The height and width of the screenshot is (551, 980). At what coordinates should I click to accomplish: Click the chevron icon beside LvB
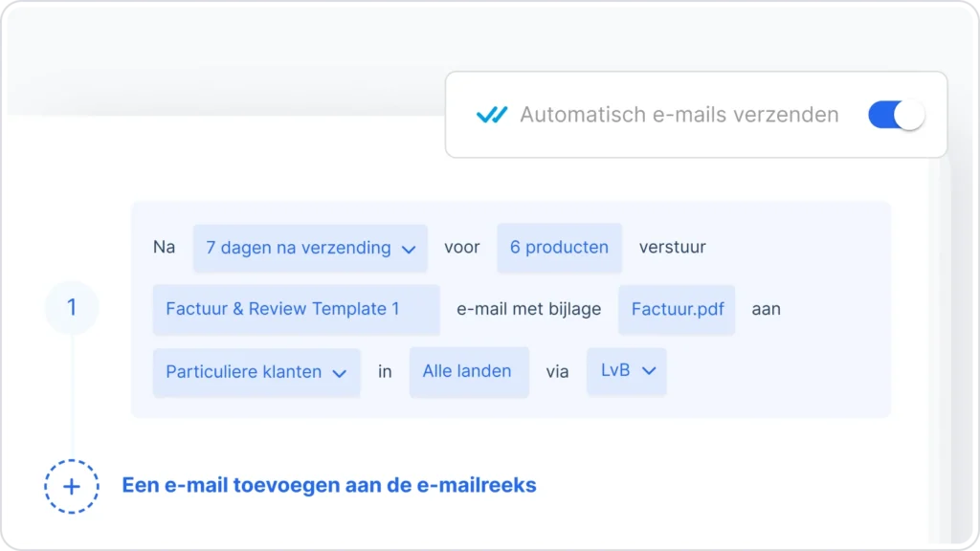click(x=649, y=371)
